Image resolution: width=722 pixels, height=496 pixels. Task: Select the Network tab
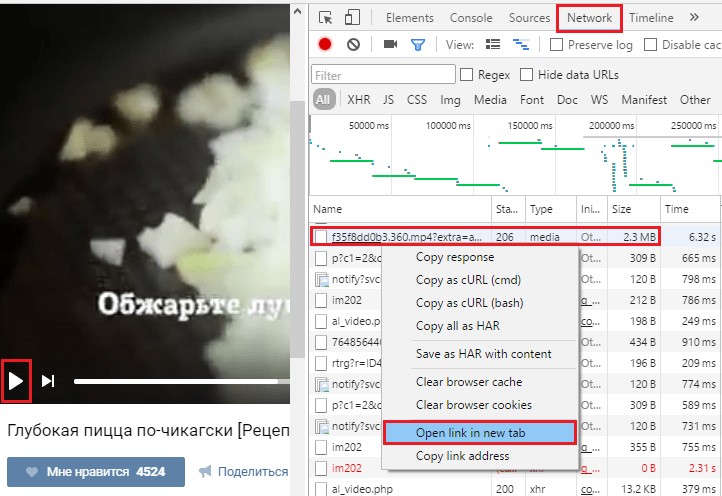pyautogui.click(x=589, y=18)
